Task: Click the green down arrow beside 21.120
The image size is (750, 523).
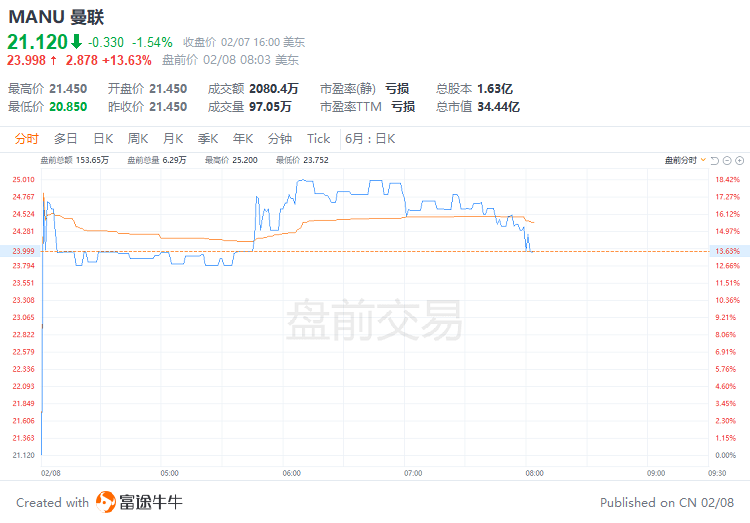Action: point(77,42)
